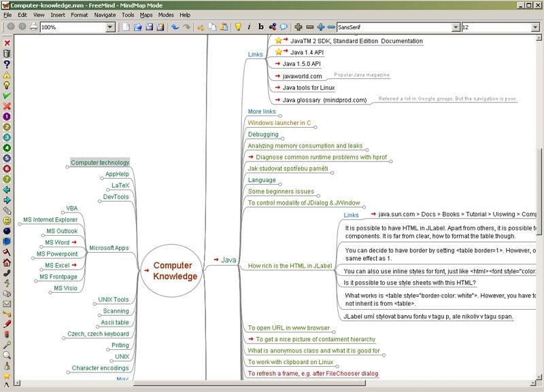
Task: Pick the smiley face icon
Action: point(7,221)
